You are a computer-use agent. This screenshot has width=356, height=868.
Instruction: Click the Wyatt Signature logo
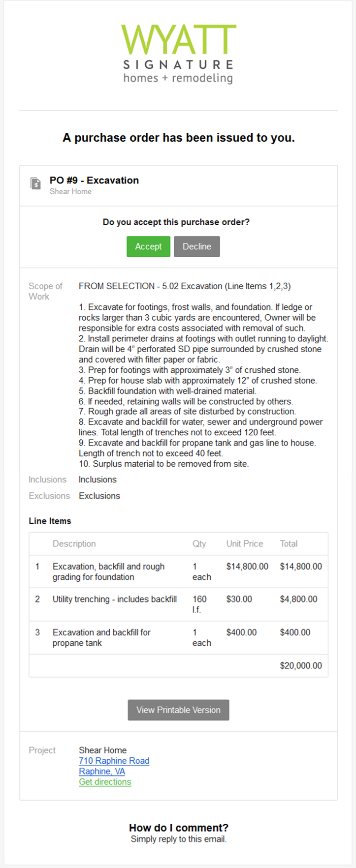click(178, 54)
